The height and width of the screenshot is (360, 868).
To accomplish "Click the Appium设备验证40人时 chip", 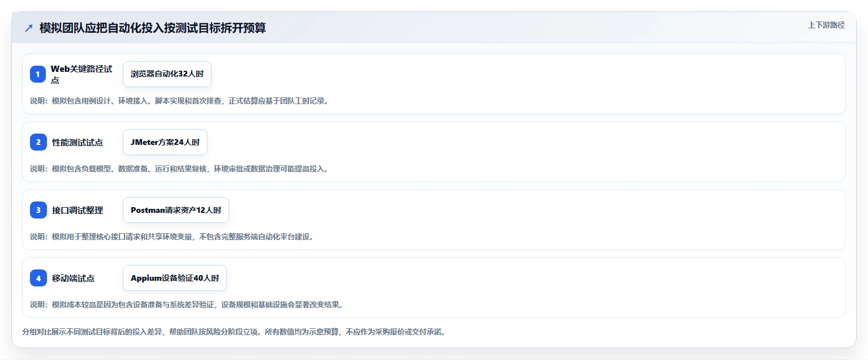I will [x=175, y=278].
